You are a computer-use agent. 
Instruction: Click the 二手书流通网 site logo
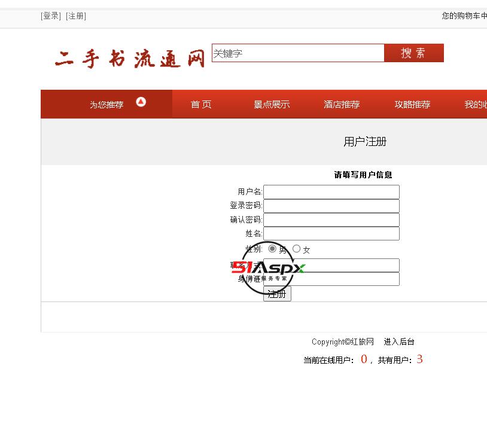coord(130,59)
